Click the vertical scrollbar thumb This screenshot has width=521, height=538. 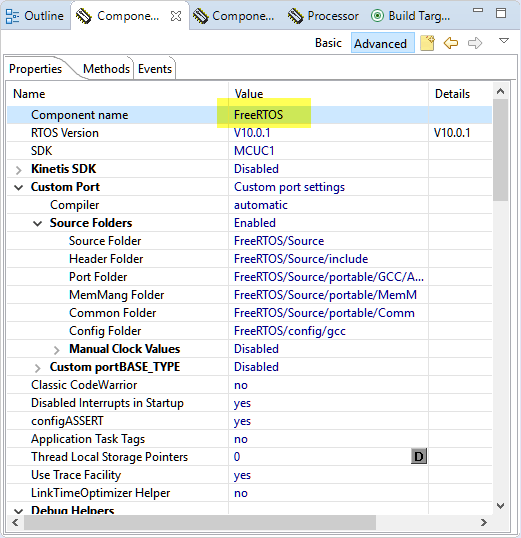(500, 150)
